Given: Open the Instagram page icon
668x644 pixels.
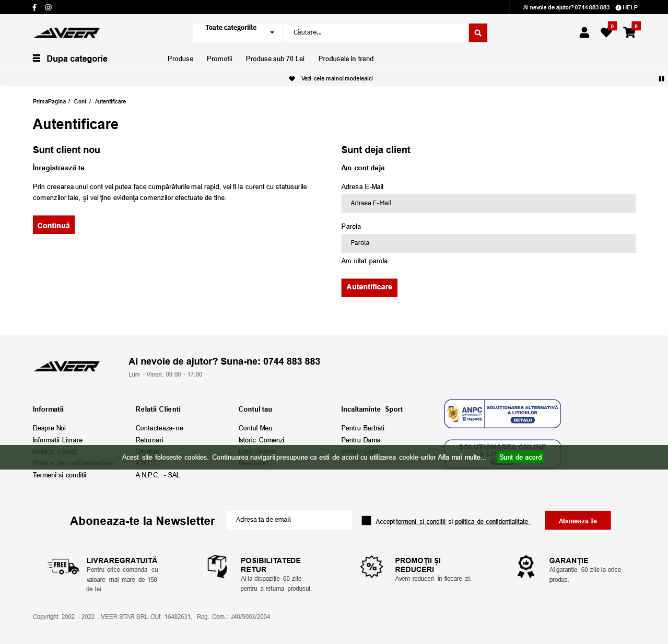Looking at the screenshot, I should [x=49, y=7].
